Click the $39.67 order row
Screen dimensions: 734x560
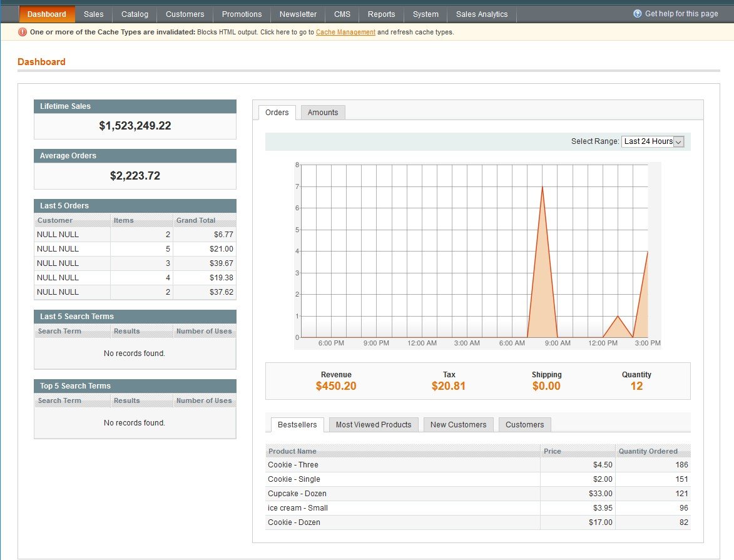[x=135, y=263]
